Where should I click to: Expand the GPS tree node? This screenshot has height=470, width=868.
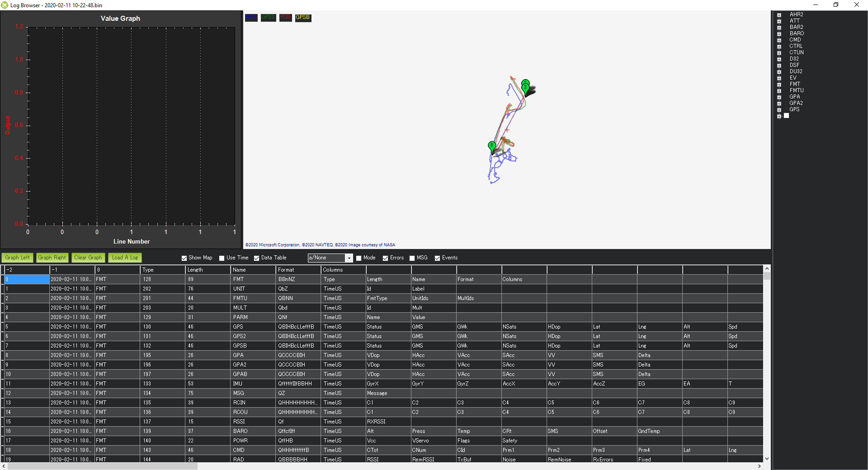tap(779, 109)
